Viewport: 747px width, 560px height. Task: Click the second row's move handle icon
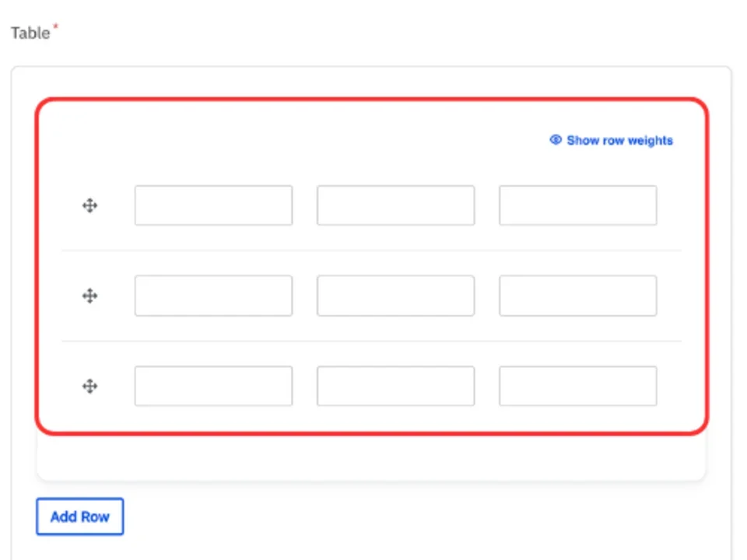[89, 296]
